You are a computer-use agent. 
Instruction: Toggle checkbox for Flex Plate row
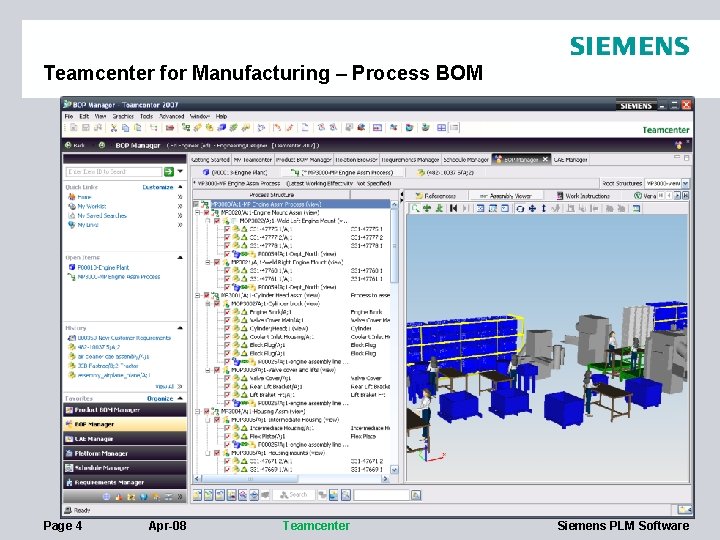[227, 436]
